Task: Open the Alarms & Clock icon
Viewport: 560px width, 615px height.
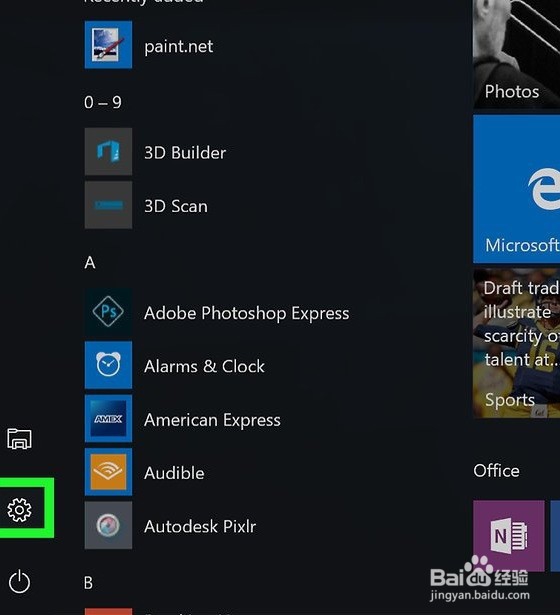Action: 108,365
